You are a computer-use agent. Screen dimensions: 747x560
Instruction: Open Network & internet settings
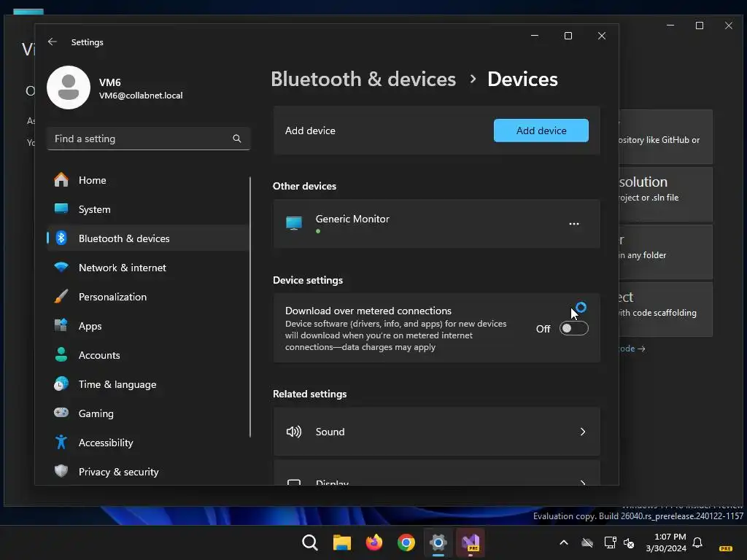click(149, 268)
